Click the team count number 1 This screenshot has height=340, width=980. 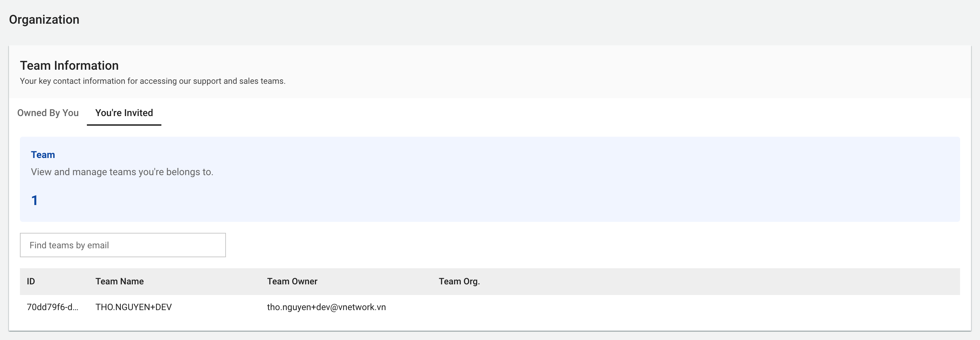[35, 200]
